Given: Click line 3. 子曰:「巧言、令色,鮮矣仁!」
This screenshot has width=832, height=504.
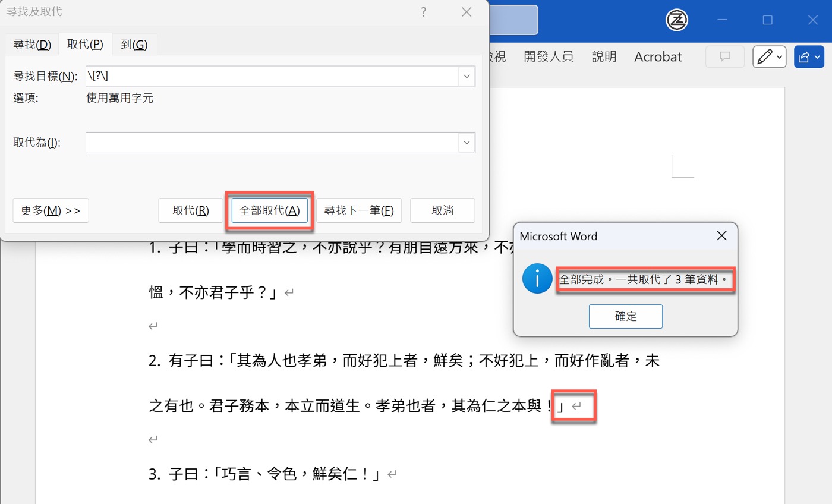Looking at the screenshot, I should pos(265,474).
